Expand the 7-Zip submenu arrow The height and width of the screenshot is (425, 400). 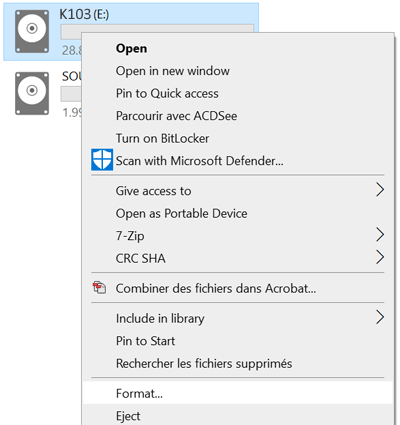click(380, 235)
